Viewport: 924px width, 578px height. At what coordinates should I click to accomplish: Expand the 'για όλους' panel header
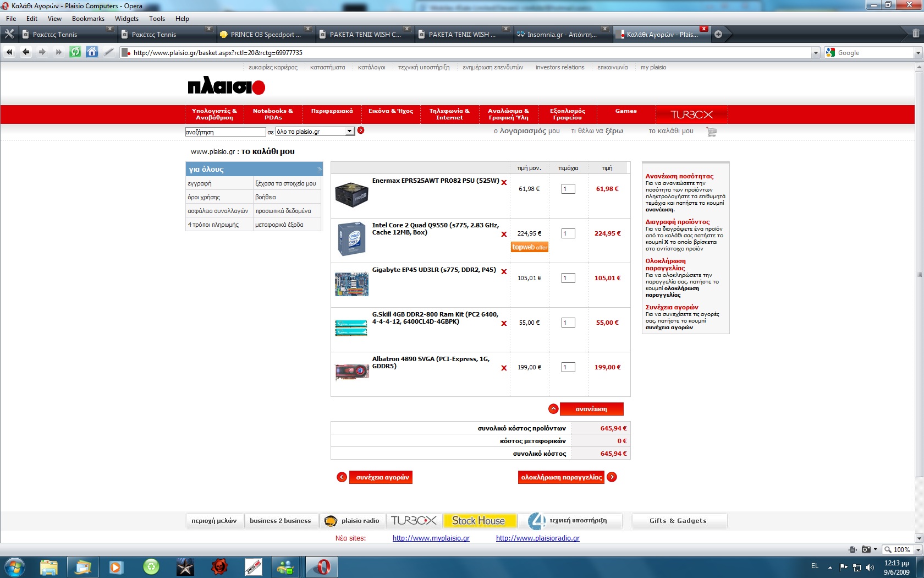tap(254, 169)
